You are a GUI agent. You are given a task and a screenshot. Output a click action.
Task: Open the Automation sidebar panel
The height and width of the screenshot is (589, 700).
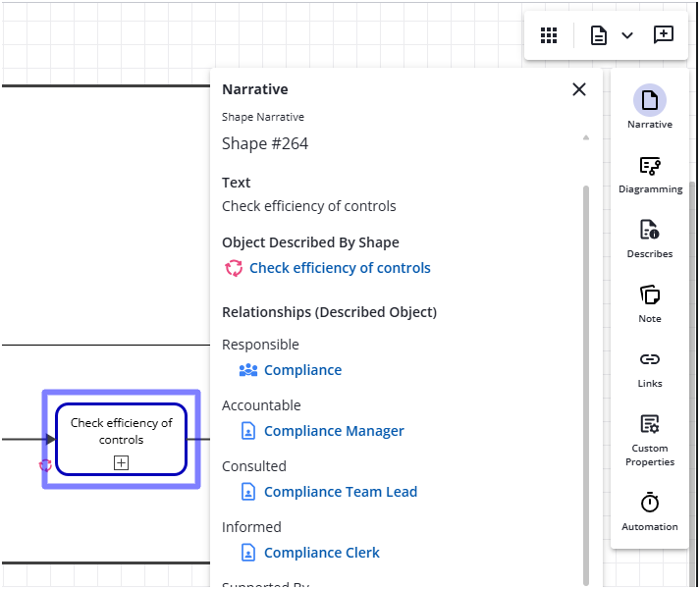coord(650,511)
